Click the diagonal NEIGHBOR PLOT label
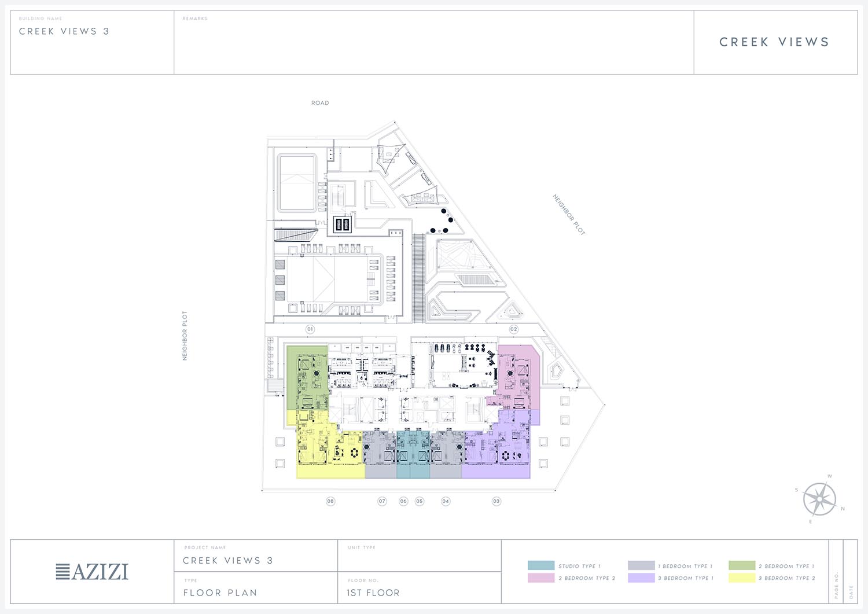The image size is (868, 614). click(x=569, y=215)
